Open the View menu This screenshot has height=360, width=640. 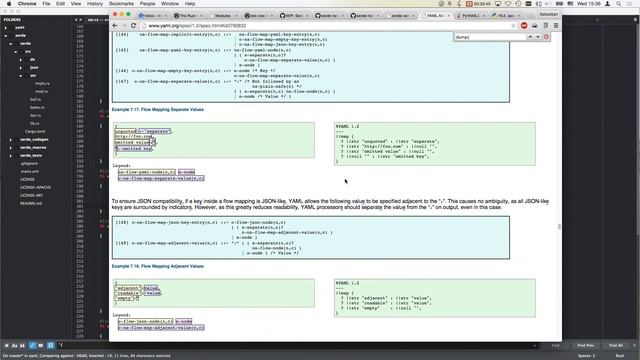coord(76,4)
